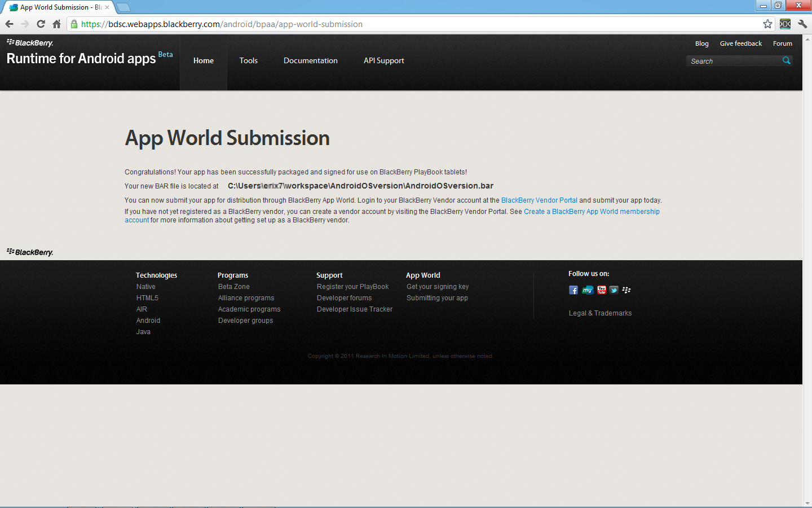Open the Submitting your app link

[437, 298]
